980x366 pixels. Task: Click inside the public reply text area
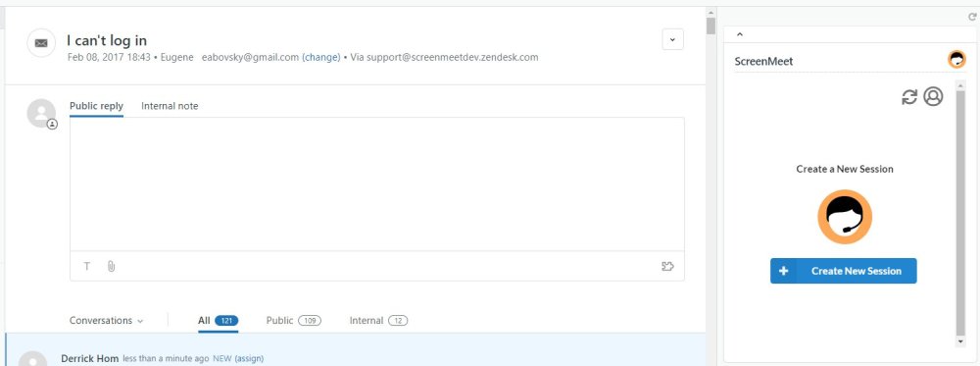click(377, 183)
